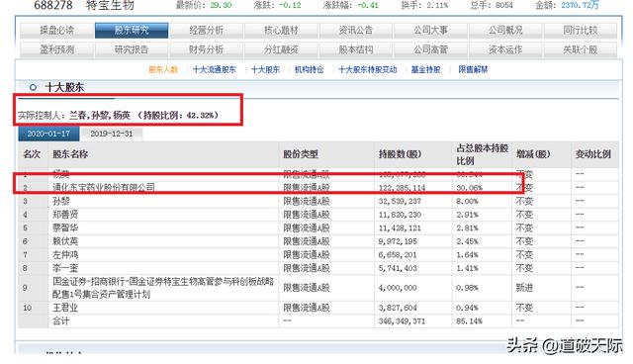This screenshot has height=364, width=633.
Task: Jump to 十大流通股东 section
Action: pyautogui.click(x=215, y=69)
